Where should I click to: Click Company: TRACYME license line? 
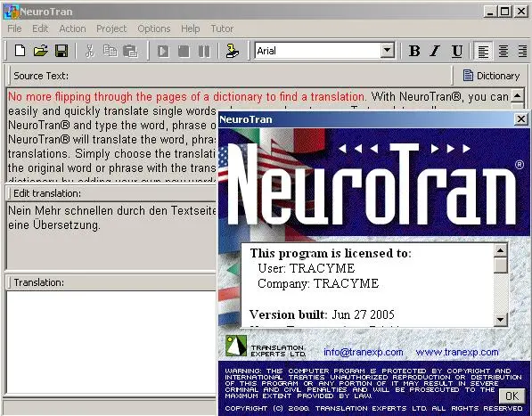pyautogui.click(x=318, y=283)
